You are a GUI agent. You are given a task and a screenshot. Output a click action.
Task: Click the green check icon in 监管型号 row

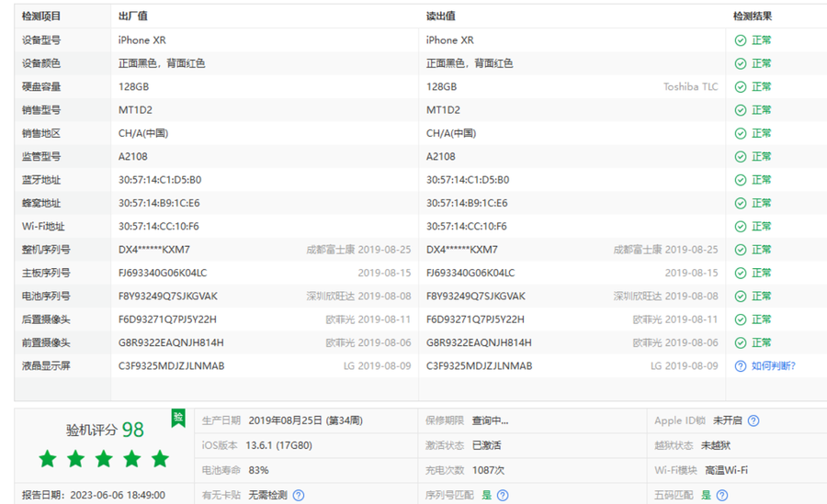741,157
